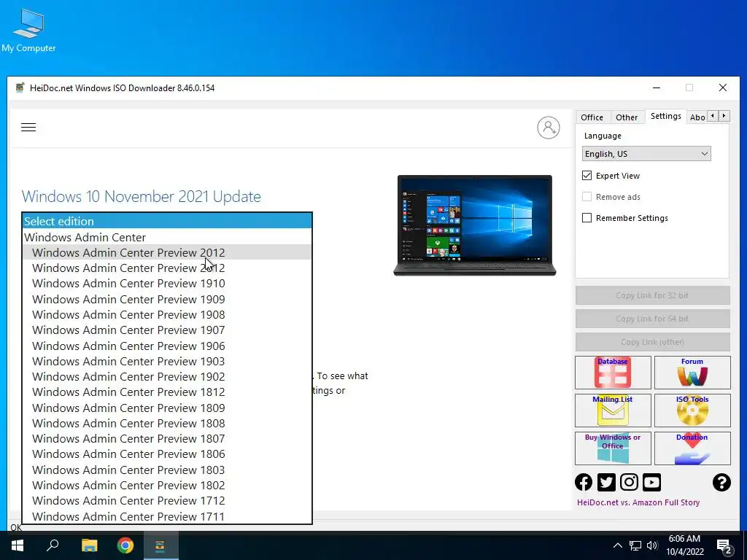
Task: Show hidden system tray icons
Action: [617, 545]
